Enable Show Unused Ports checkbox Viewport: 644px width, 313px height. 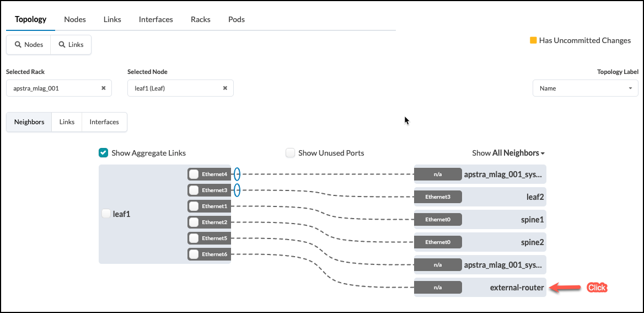tap(290, 153)
